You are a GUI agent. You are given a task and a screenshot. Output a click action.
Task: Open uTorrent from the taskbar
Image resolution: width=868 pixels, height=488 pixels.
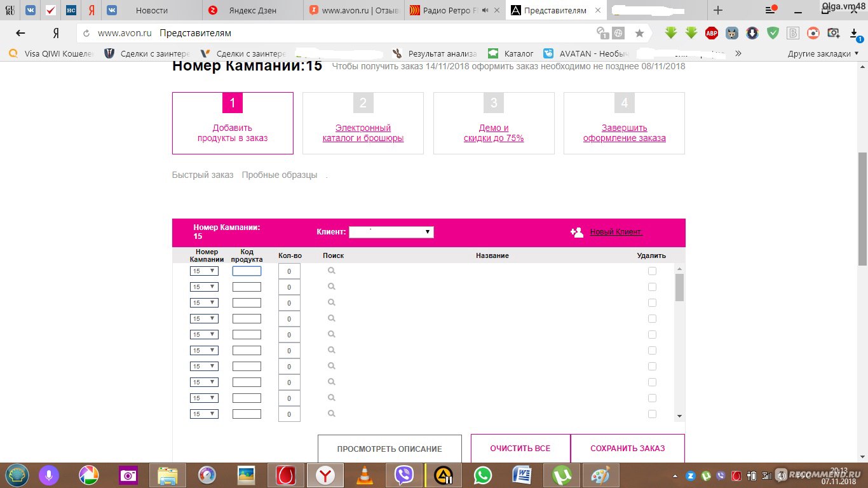point(562,475)
